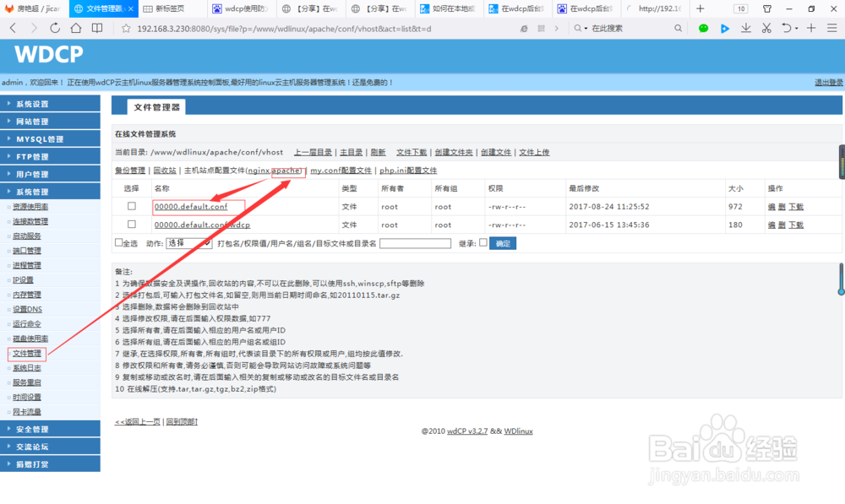Open the bookmarks book icon
The width and height of the screenshot is (845, 504).
click(x=97, y=28)
